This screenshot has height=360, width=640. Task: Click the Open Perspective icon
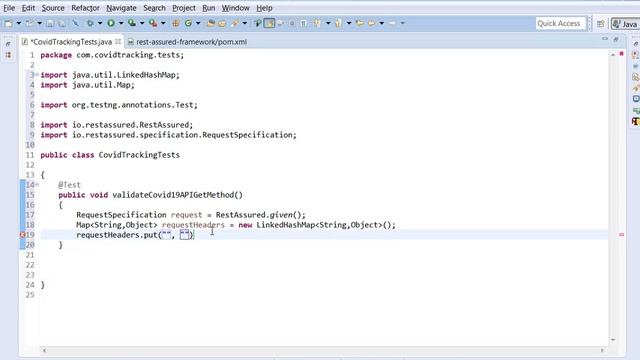pos(601,24)
